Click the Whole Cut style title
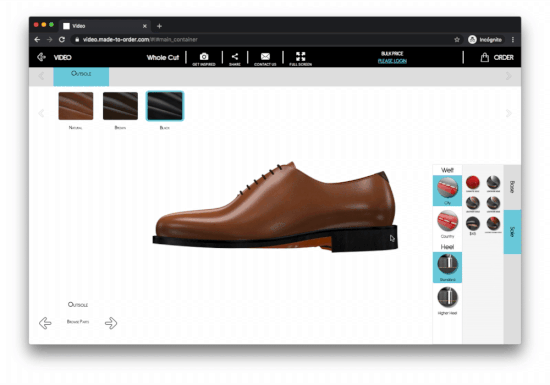This screenshot has height=385, width=550. click(x=163, y=58)
